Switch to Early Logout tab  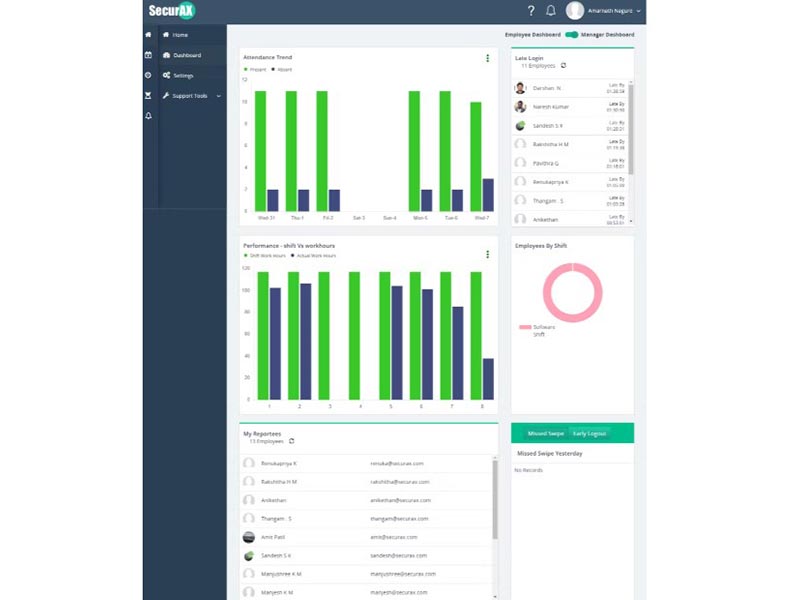pyautogui.click(x=589, y=434)
